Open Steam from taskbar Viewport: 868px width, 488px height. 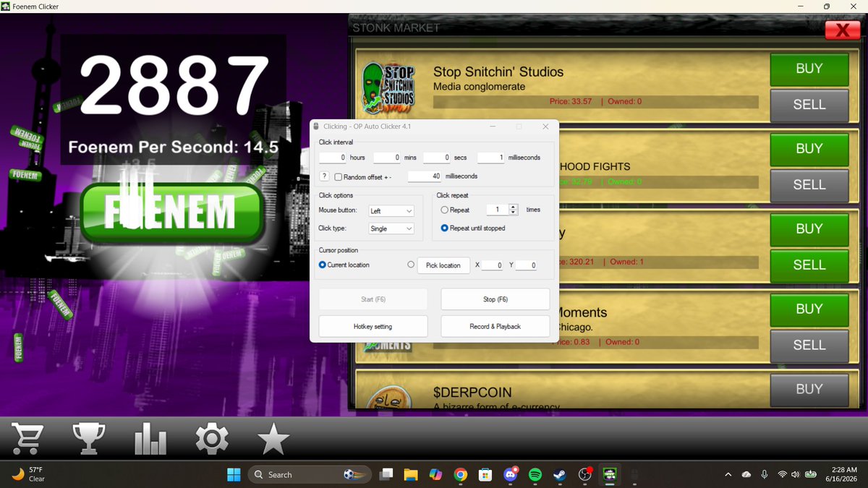560,474
